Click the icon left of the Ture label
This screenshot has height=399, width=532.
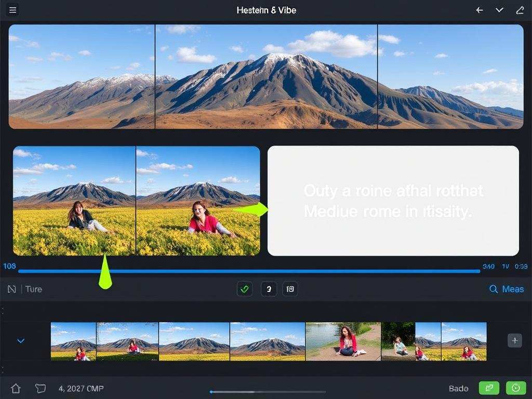pos(12,289)
